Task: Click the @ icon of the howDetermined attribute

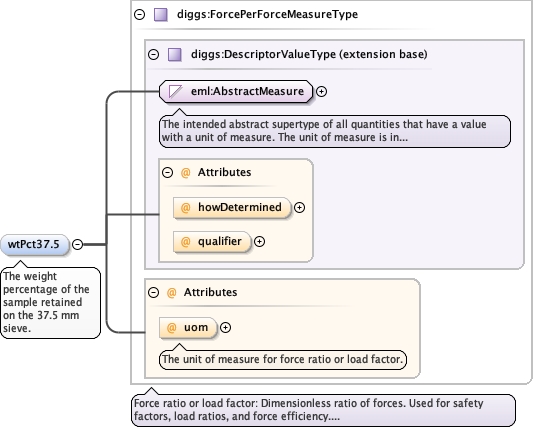Action: tap(186, 208)
